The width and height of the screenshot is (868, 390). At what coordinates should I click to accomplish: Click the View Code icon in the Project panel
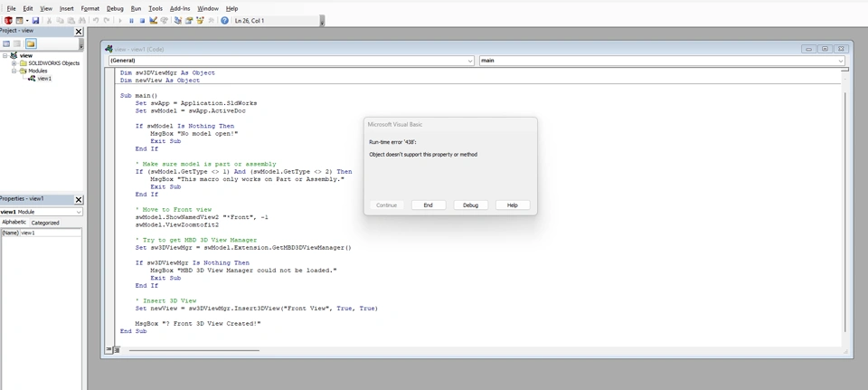coord(6,43)
